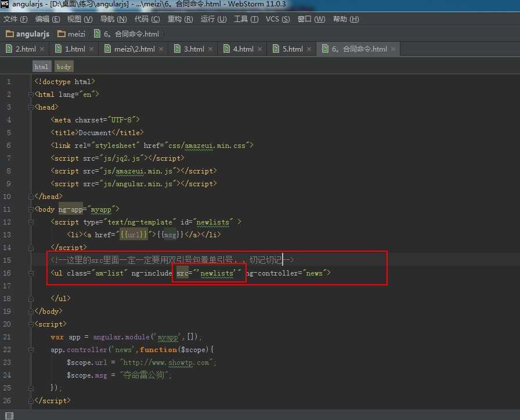Open the 重构 (R) menu

(x=180, y=19)
